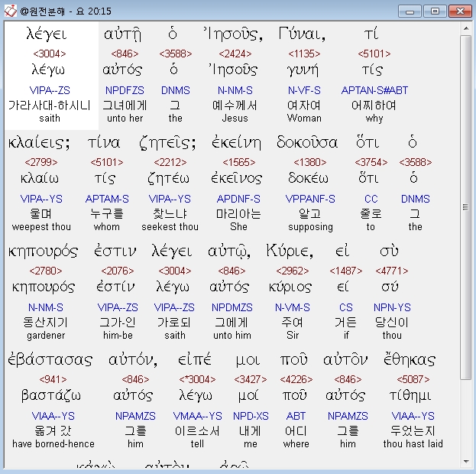Click the parsing code VPPANF-S

[x=310, y=199]
